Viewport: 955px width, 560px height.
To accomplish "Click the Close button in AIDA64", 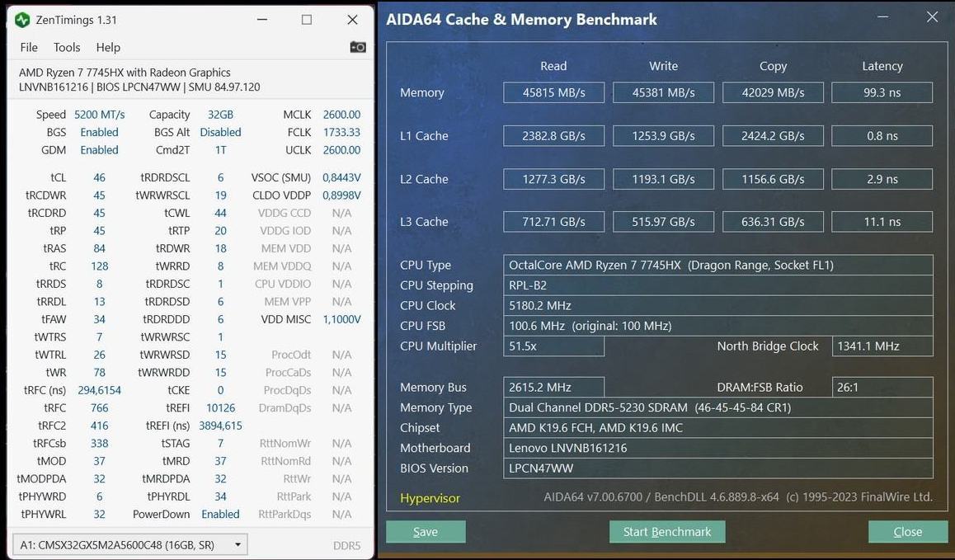I will click(907, 531).
